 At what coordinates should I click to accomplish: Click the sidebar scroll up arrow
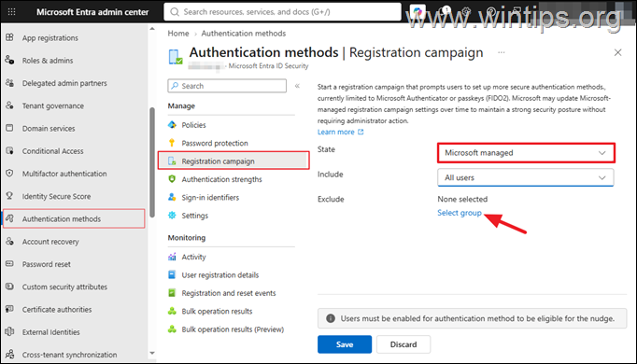pos(152,29)
